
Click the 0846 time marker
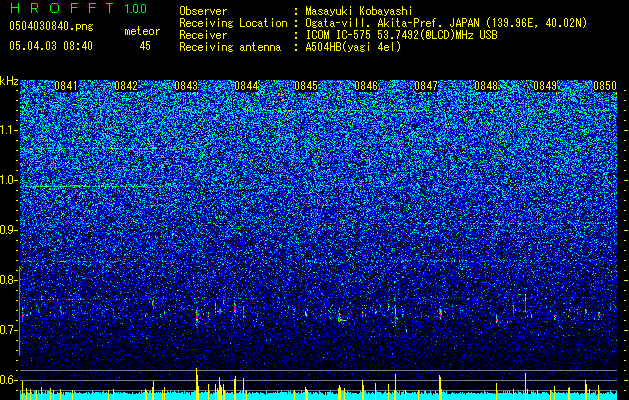pyautogui.click(x=366, y=86)
